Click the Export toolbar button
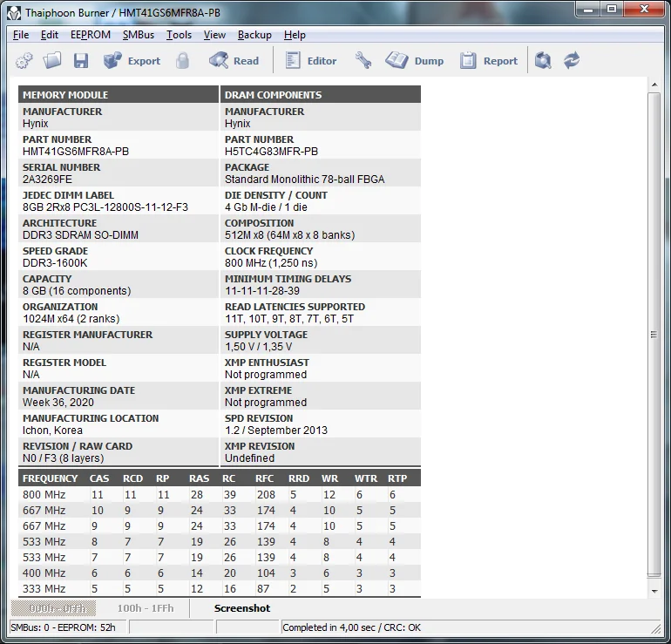The width and height of the screenshot is (671, 644). [132, 61]
